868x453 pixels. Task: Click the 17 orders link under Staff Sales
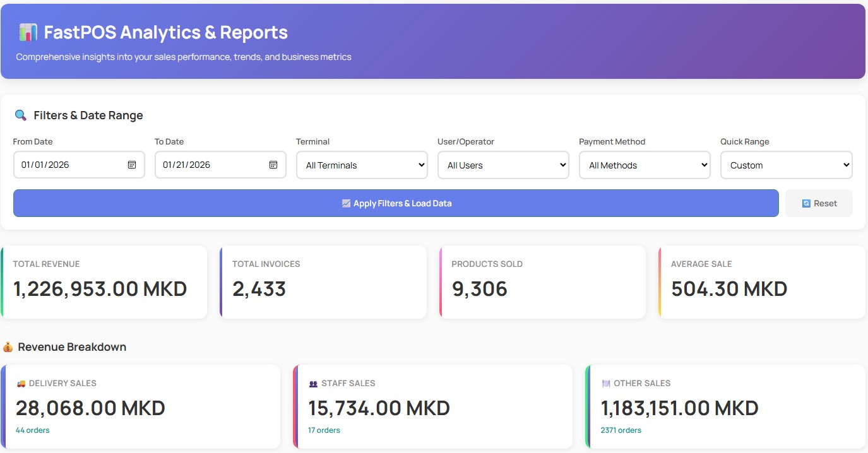[x=324, y=430]
